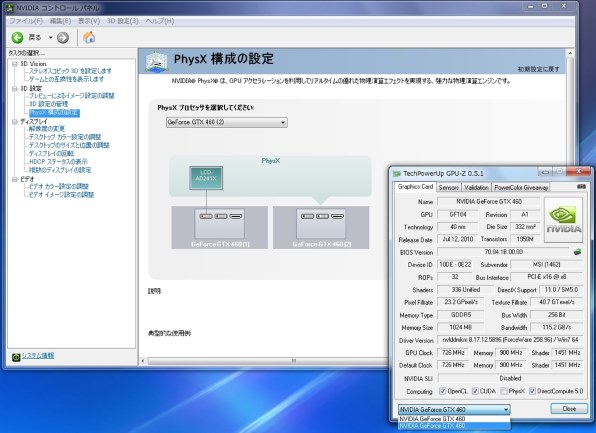Select ゲームとの互換性を表示します tree item
Image resolution: width=596 pixels, height=433 pixels.
click(66, 79)
